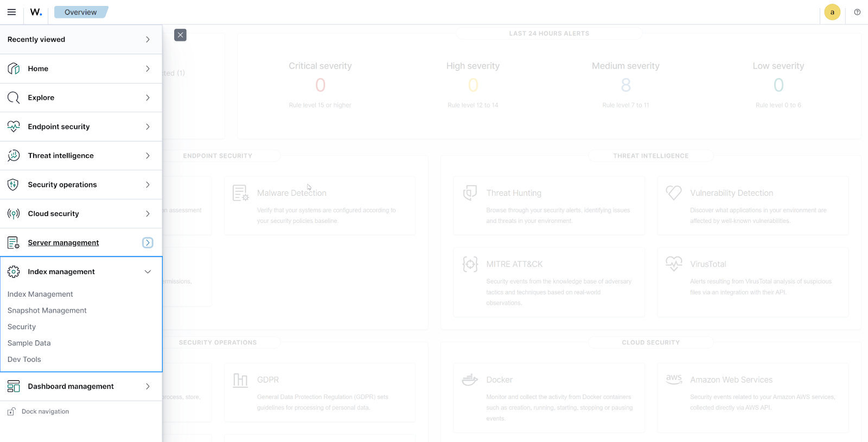868x442 pixels.
Task: Open the user avatar menu
Action: pyautogui.click(x=832, y=12)
